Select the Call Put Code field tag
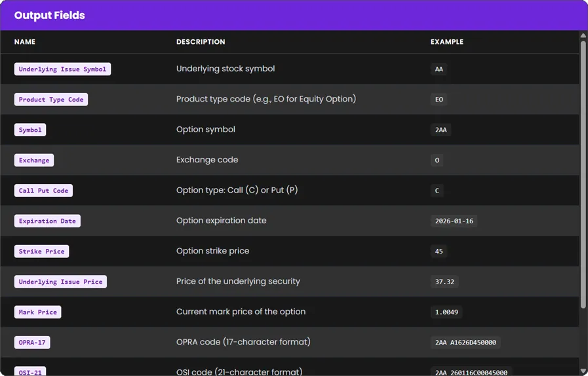This screenshot has height=376, width=588. click(x=43, y=191)
